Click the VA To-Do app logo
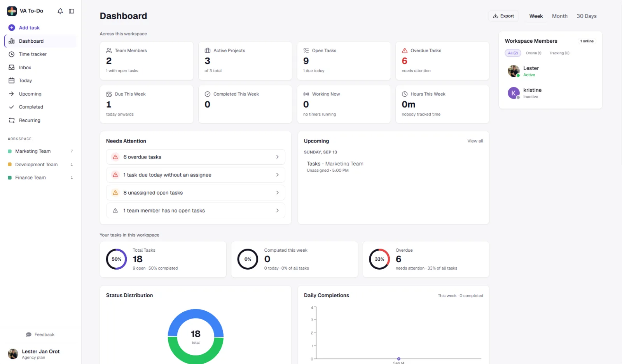 pyautogui.click(x=12, y=11)
